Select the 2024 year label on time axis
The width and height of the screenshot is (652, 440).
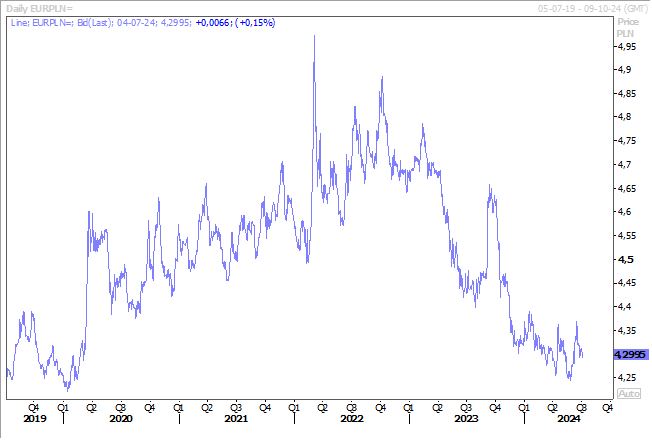coord(567,419)
